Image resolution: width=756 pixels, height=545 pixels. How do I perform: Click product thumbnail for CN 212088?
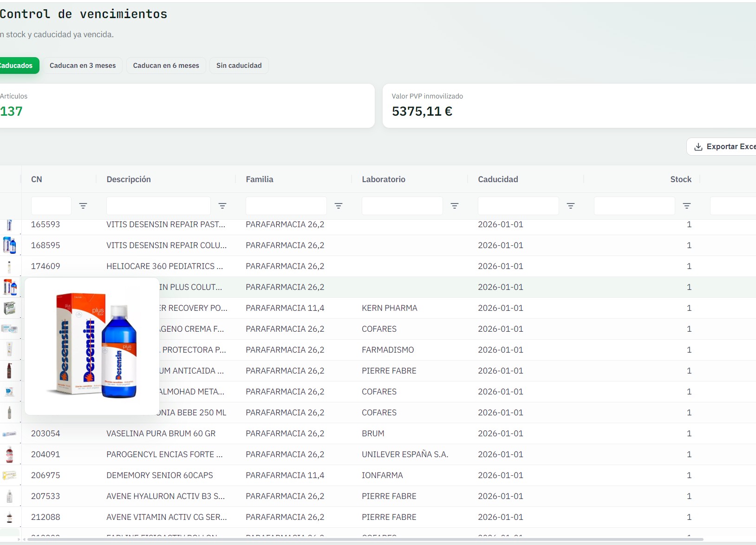coord(9,517)
